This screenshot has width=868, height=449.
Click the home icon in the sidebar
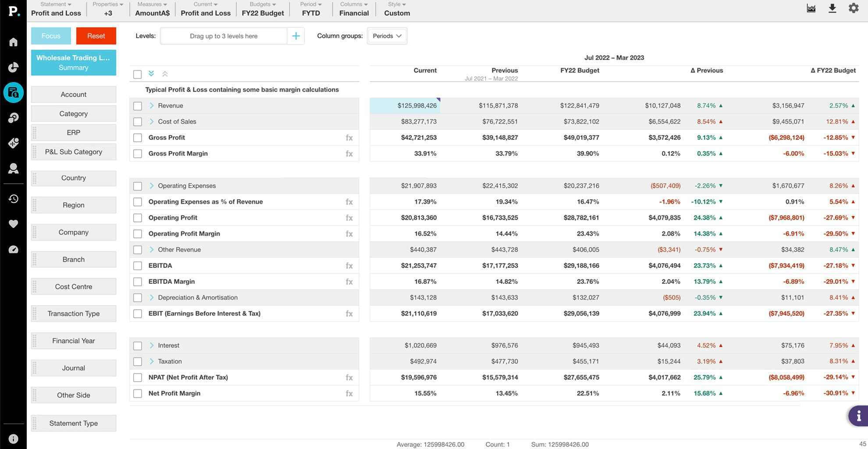(x=13, y=42)
